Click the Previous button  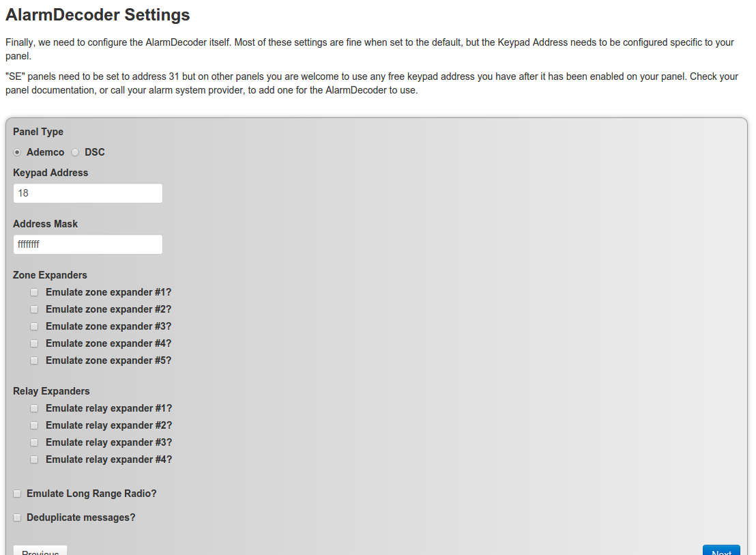(40, 551)
